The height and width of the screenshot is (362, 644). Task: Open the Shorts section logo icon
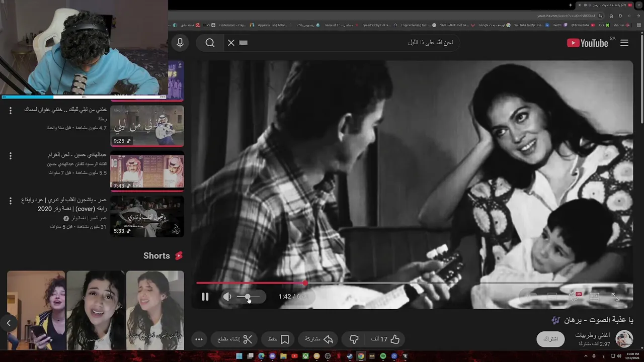pyautogui.click(x=179, y=256)
